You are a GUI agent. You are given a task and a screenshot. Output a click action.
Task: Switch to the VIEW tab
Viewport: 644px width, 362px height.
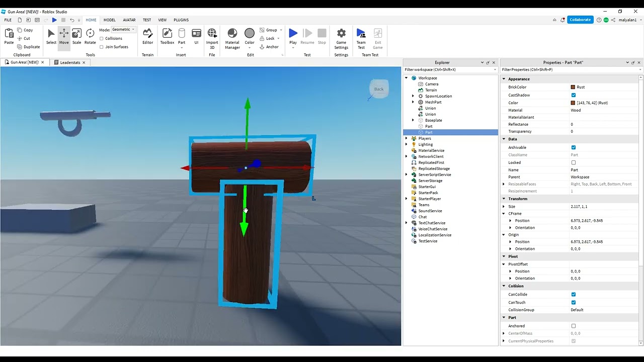click(x=163, y=20)
